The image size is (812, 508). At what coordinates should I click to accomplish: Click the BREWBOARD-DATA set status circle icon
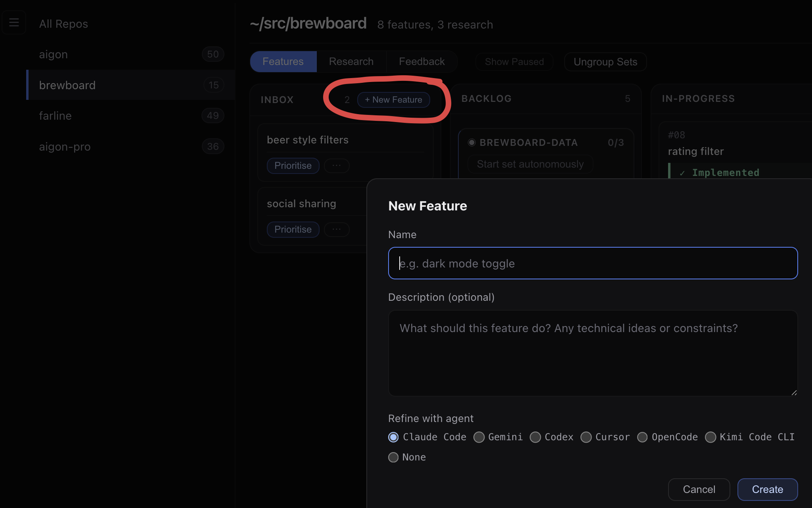(471, 143)
